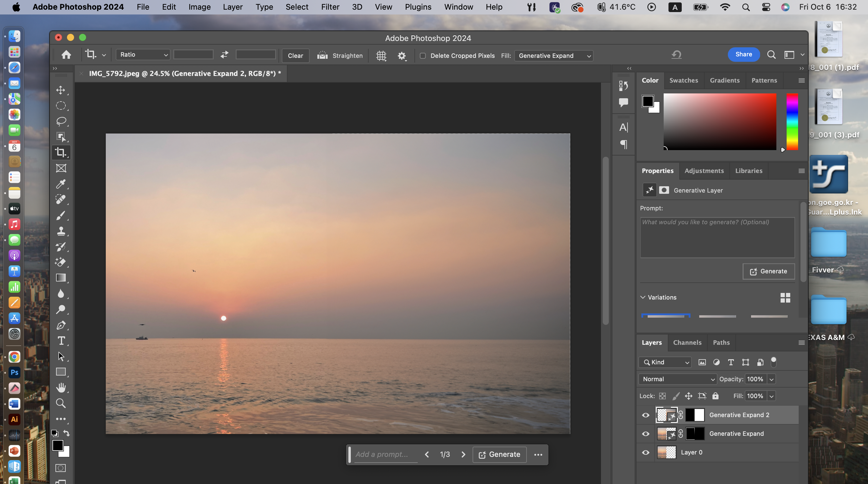
Task: Hide Layer 0 visibility
Action: click(645, 452)
